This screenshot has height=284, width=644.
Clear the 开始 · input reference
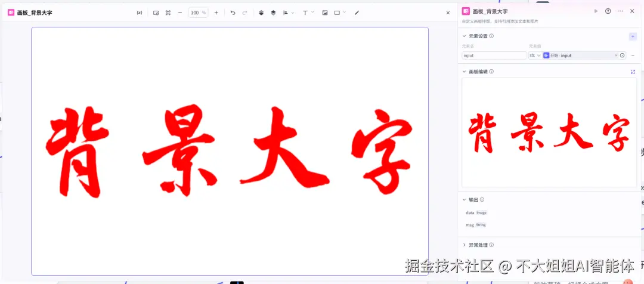tap(616, 55)
